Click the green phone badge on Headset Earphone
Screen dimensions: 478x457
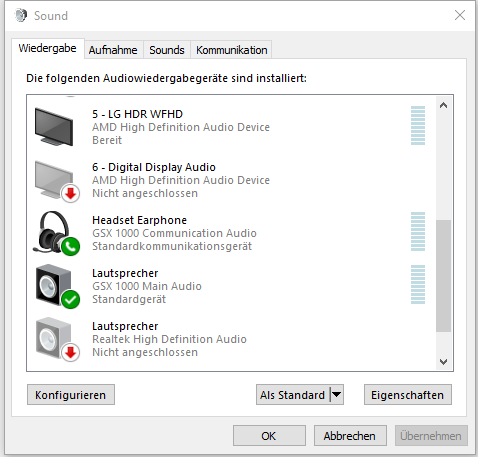70,246
